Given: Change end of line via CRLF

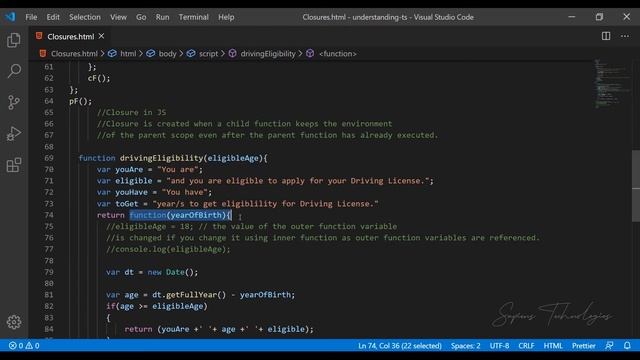Looking at the screenshot, I should tap(526, 346).
